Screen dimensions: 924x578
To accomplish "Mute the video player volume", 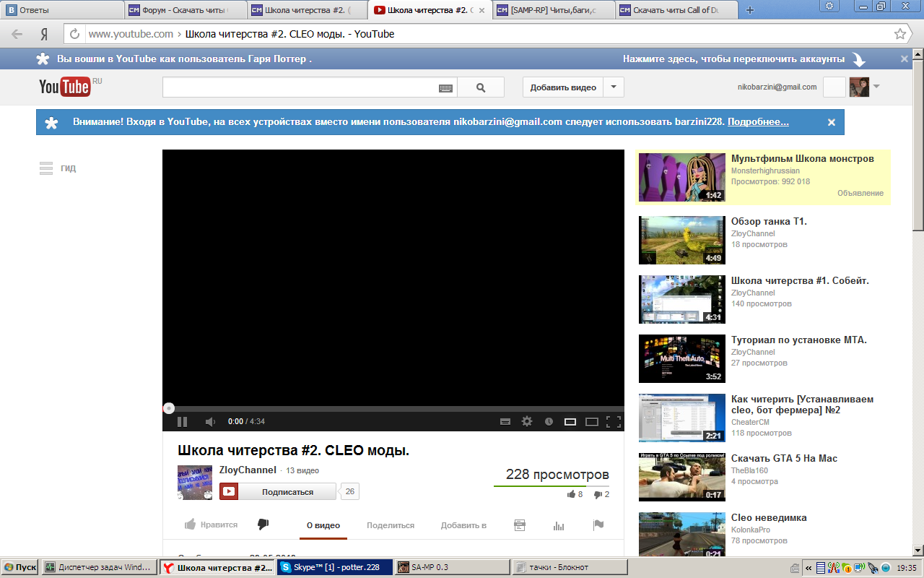I will coord(209,422).
